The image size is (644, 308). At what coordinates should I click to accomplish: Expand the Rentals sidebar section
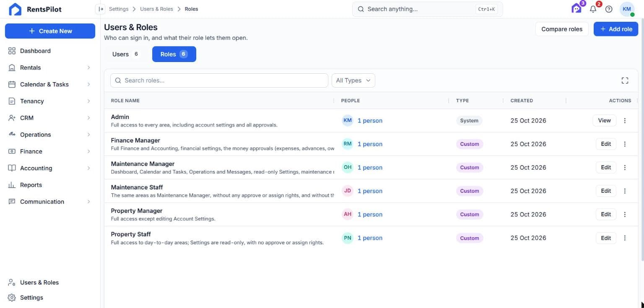point(50,67)
